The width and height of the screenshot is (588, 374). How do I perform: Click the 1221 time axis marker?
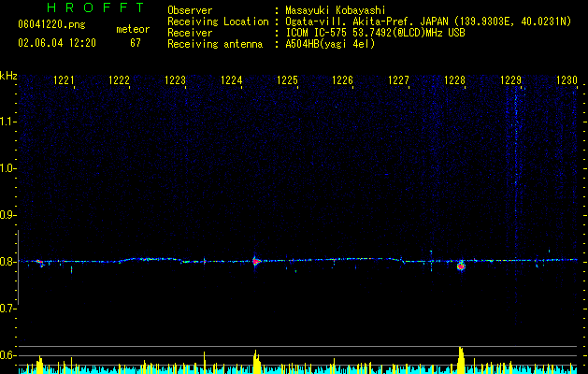point(64,80)
